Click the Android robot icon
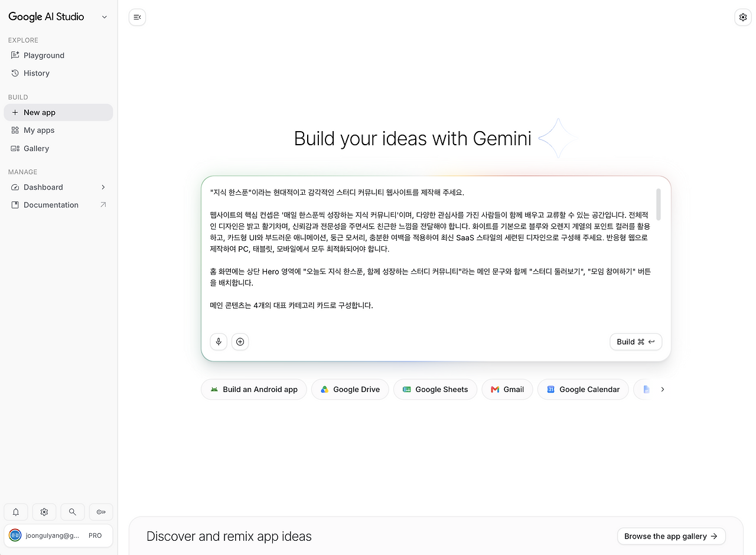The image size is (756, 555). (x=214, y=390)
